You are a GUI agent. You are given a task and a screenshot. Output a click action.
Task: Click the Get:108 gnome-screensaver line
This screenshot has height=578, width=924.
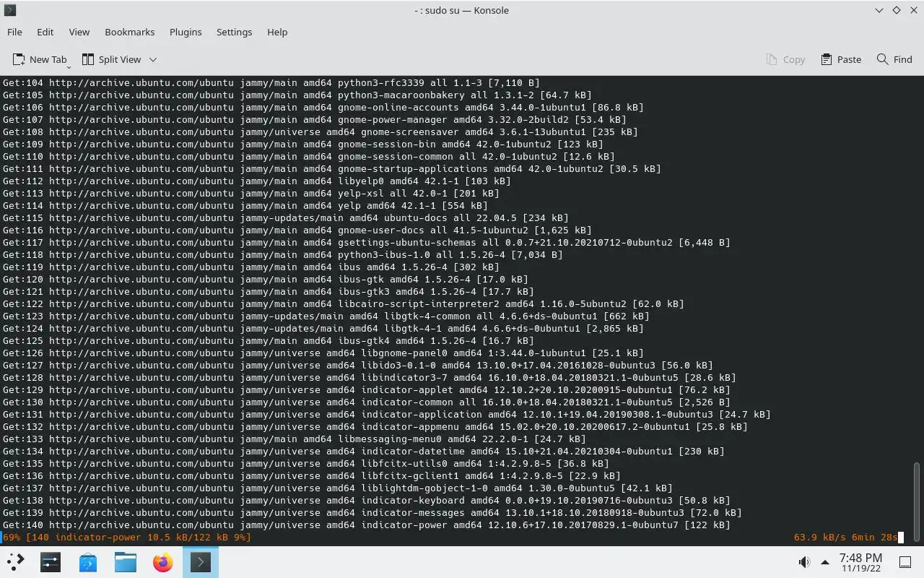[321, 131]
